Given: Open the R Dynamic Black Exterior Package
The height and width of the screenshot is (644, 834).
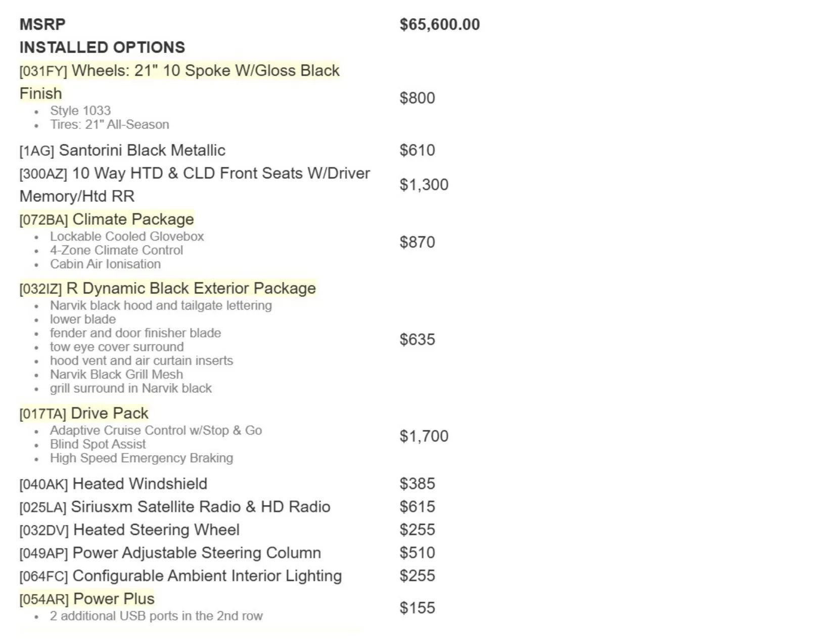Looking at the screenshot, I should pyautogui.click(x=168, y=288).
